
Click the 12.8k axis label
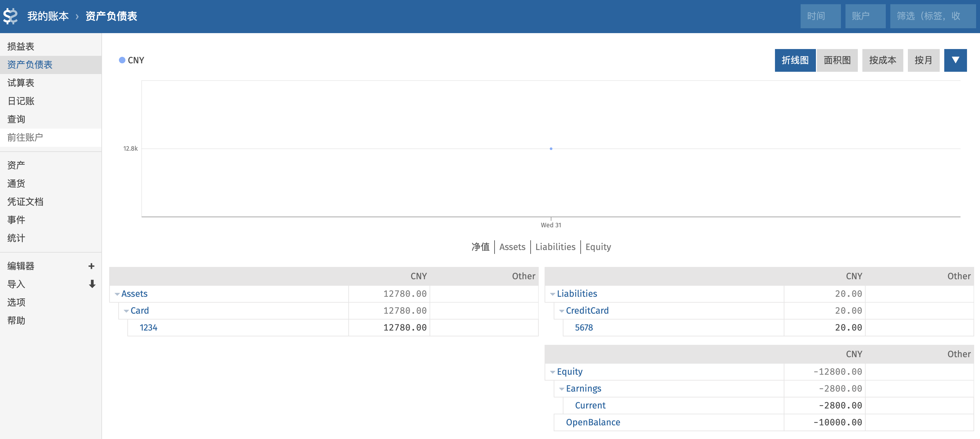[x=131, y=149]
